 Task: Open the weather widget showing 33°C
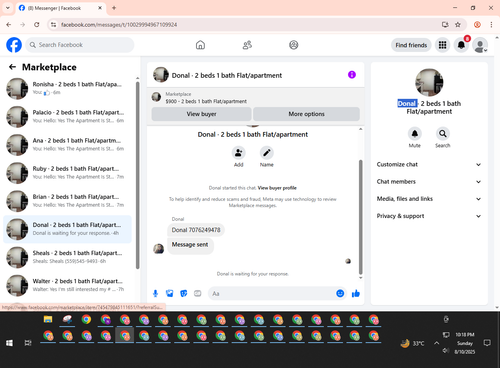coord(413,343)
